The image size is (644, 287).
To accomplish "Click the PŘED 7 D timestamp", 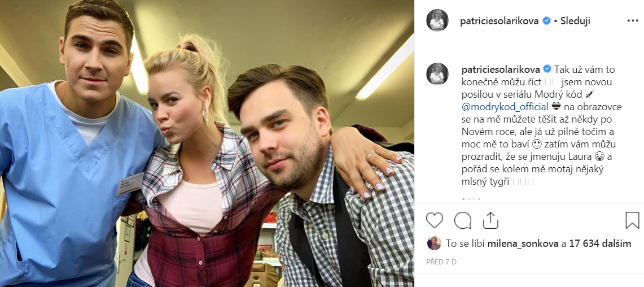I will pos(441,262).
